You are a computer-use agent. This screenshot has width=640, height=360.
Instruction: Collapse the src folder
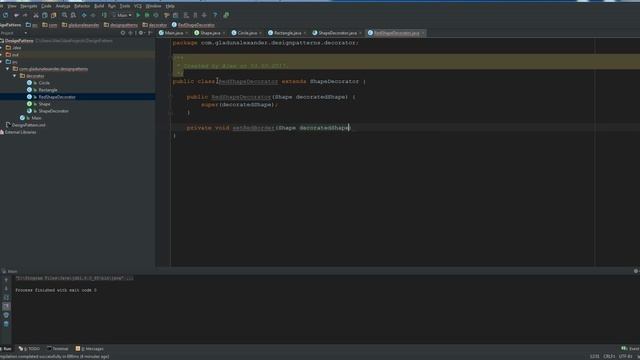[x=1, y=62]
